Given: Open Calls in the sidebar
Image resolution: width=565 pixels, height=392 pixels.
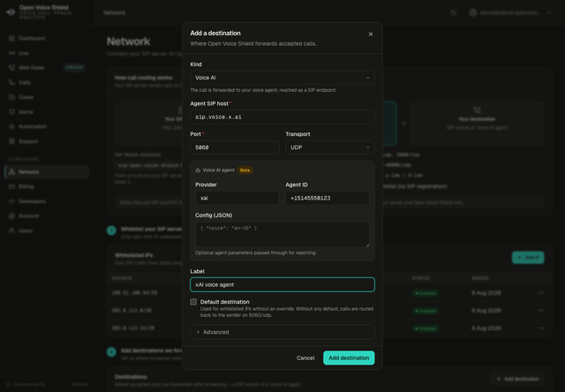Looking at the screenshot, I should (47, 82).
